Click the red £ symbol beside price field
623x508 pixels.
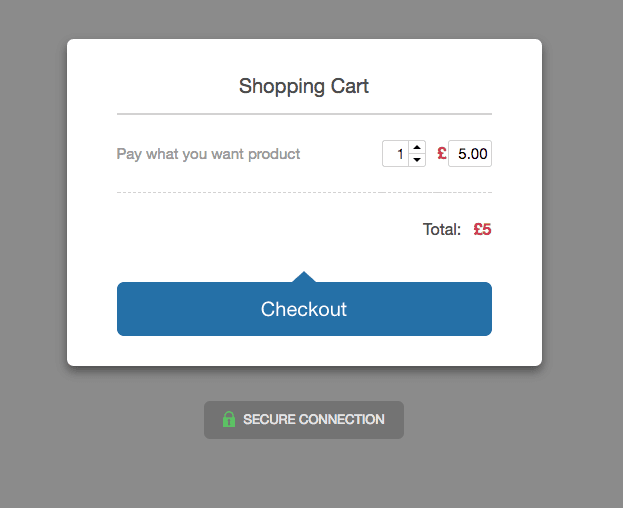[442, 153]
